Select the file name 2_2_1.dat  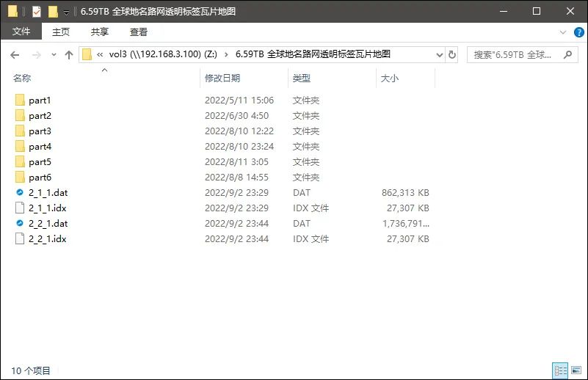point(48,223)
